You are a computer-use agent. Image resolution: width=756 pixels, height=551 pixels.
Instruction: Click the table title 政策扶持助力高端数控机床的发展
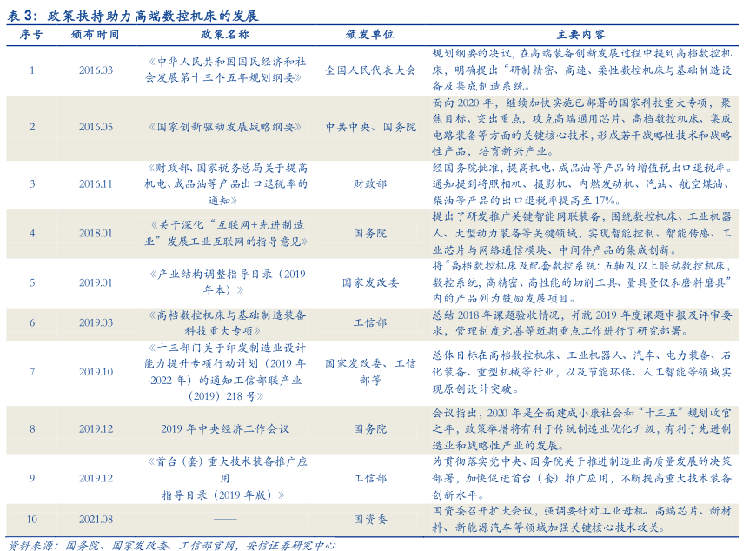(x=152, y=16)
